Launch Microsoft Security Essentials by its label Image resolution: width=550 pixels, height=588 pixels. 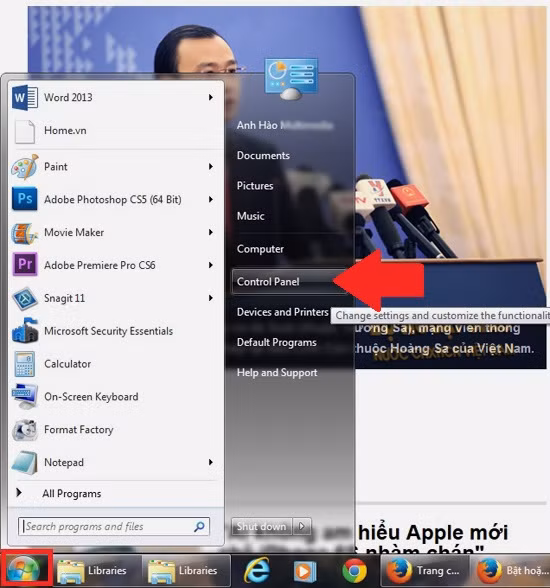tap(108, 331)
